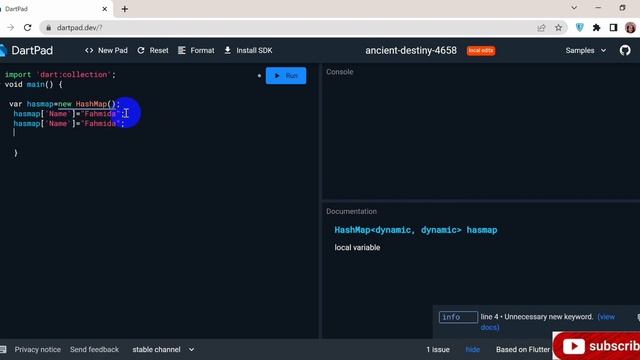The height and width of the screenshot is (360, 640).
Task: Go forward in browser history
Action: [x=11, y=28]
